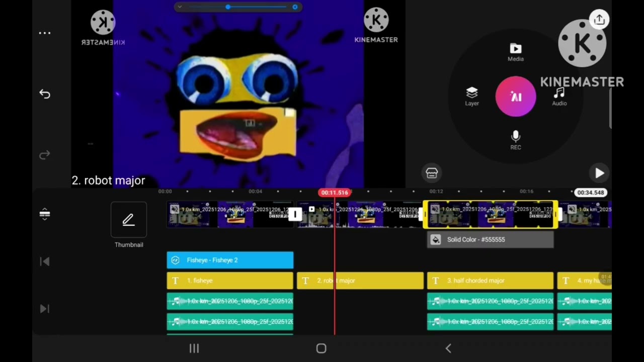
Task: Open the Layer menu
Action: [x=472, y=97]
